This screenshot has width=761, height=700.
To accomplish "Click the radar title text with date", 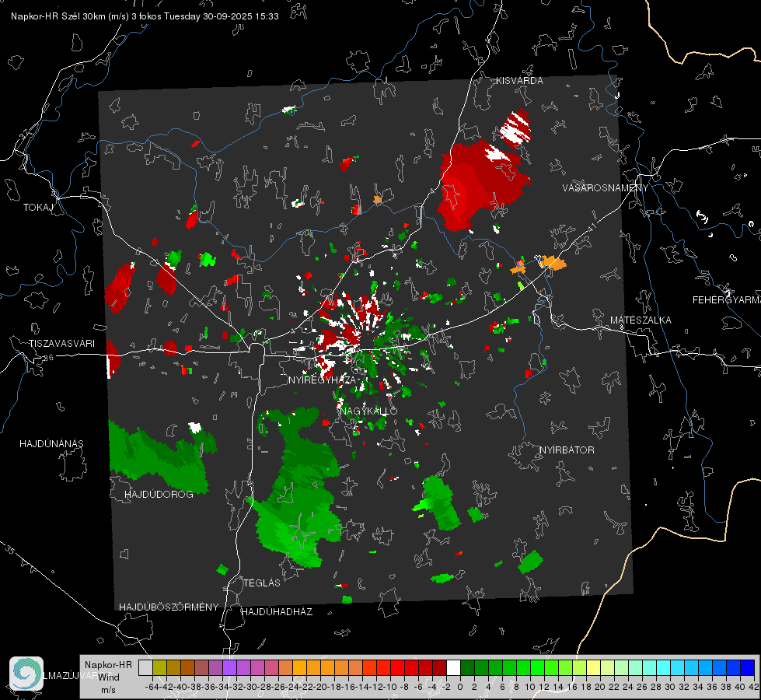I will pyautogui.click(x=145, y=16).
